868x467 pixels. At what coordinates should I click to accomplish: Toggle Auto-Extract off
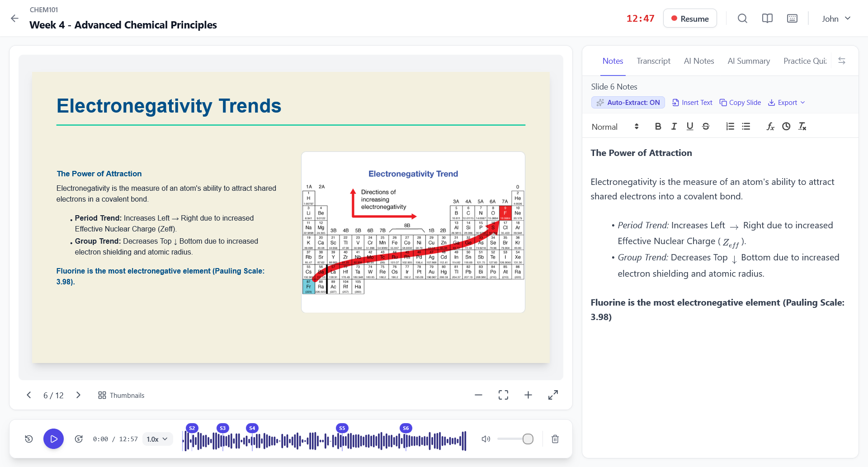point(628,103)
